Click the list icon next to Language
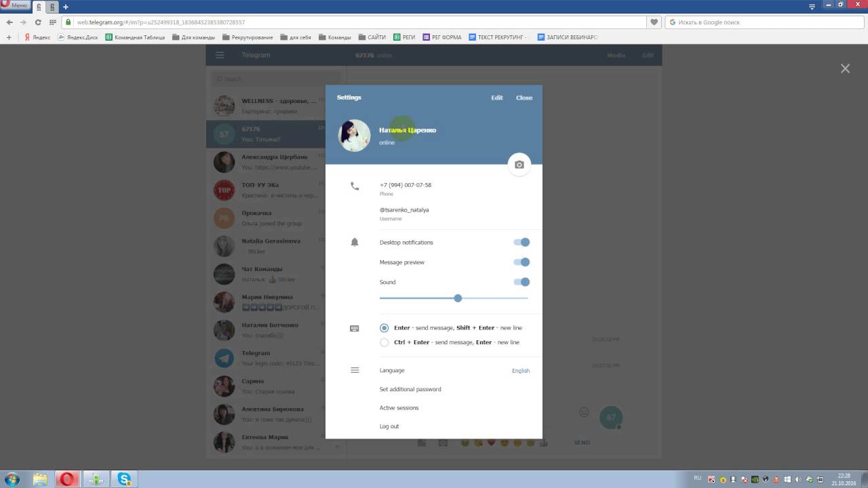The image size is (868, 488). (355, 370)
